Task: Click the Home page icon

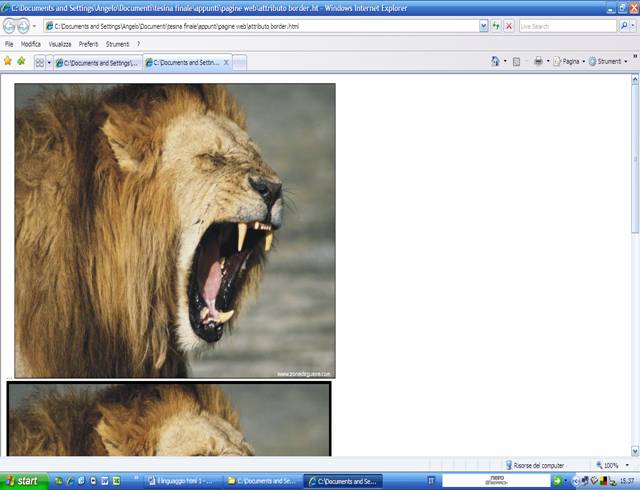Action: point(495,61)
